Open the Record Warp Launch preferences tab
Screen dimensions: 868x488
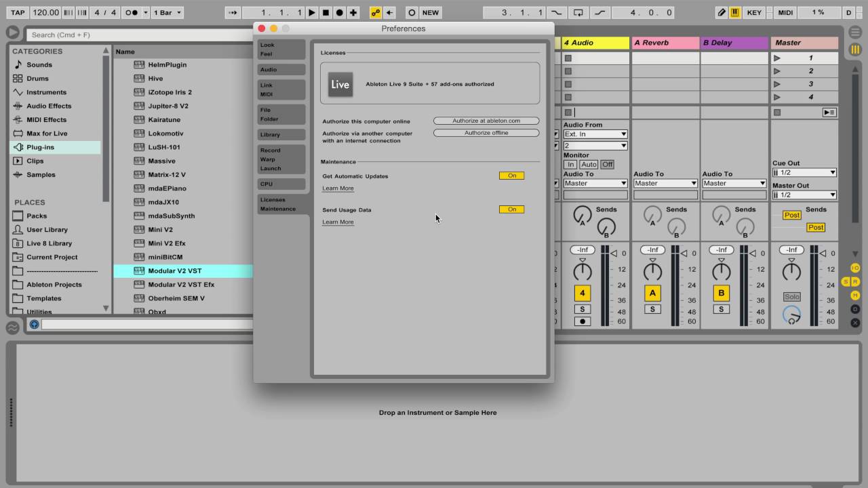pyautogui.click(x=281, y=159)
